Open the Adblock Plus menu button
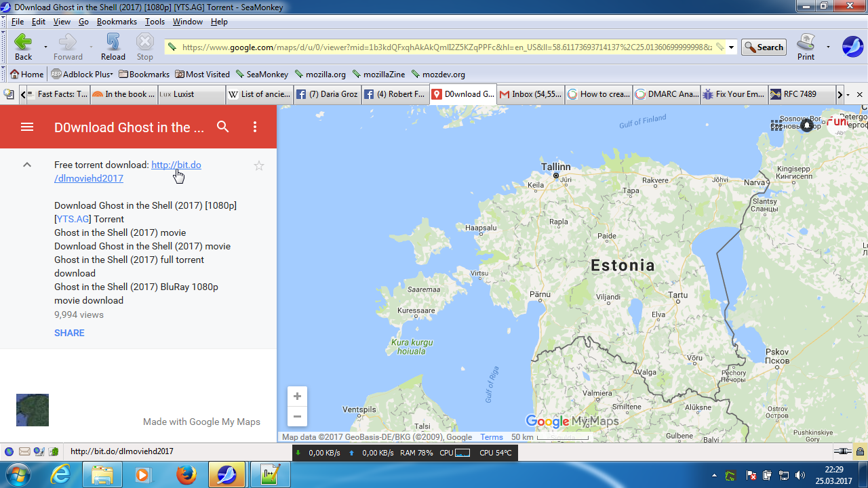This screenshot has width=868, height=488. click(82, 75)
